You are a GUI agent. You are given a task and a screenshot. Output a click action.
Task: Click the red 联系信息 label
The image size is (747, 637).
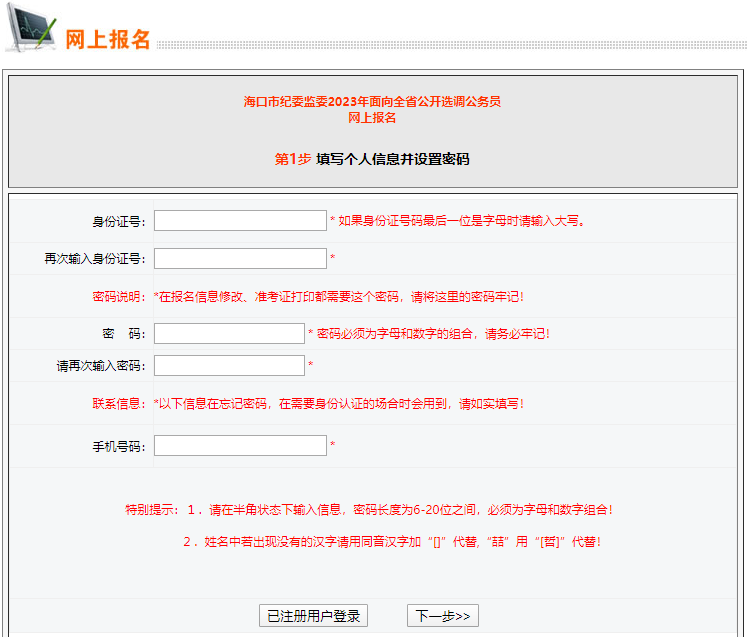(x=118, y=404)
